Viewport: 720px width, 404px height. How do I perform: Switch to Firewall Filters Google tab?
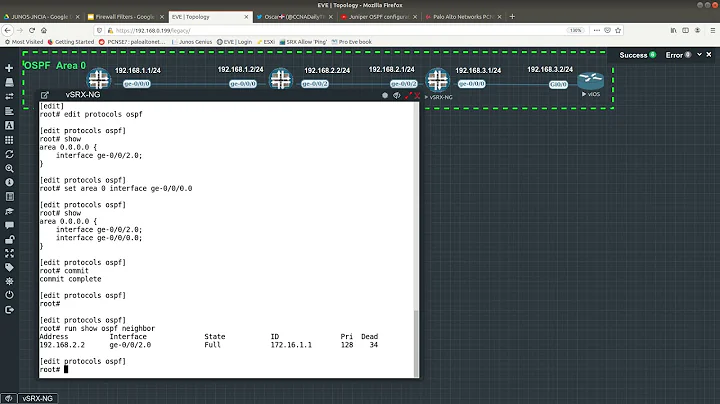click(x=125, y=17)
